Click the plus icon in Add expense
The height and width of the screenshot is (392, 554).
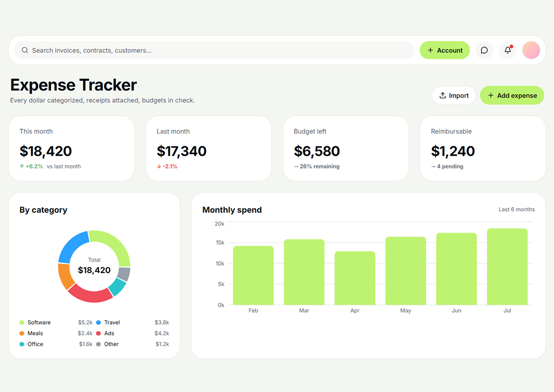pos(490,96)
